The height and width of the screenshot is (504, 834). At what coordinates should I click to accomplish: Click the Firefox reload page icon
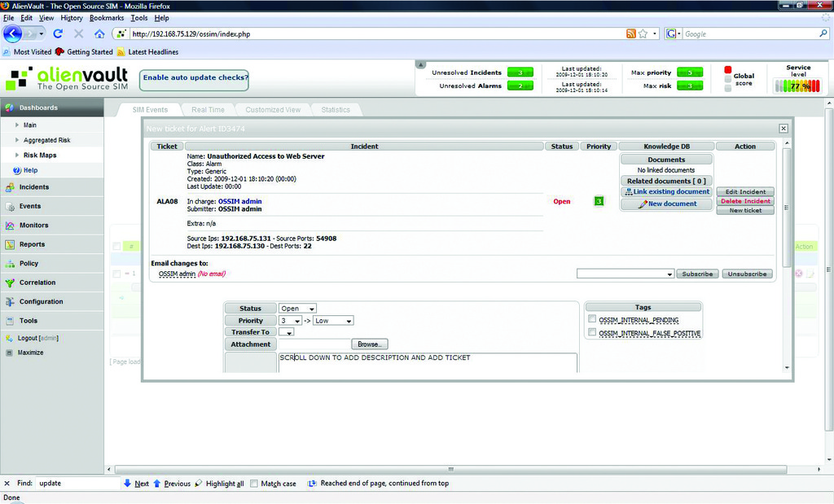(58, 34)
